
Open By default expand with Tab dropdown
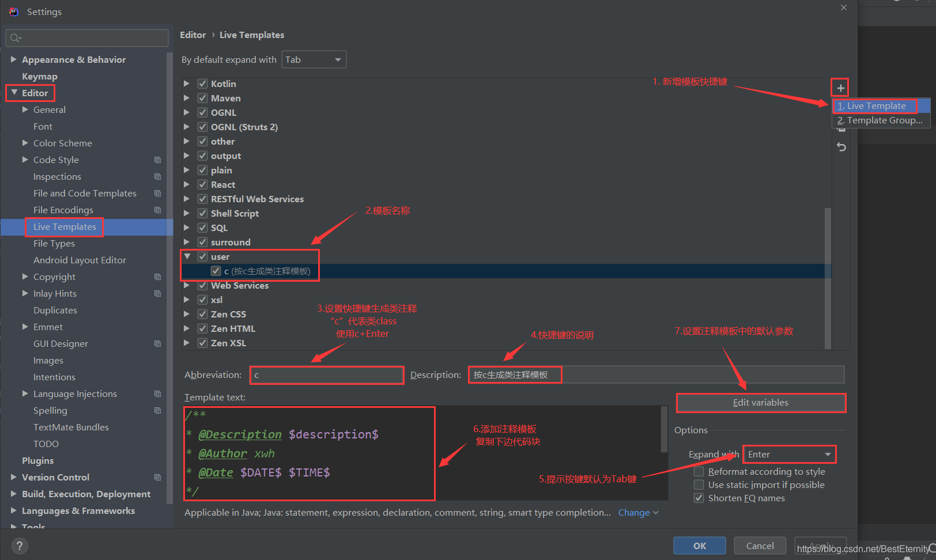pos(314,59)
